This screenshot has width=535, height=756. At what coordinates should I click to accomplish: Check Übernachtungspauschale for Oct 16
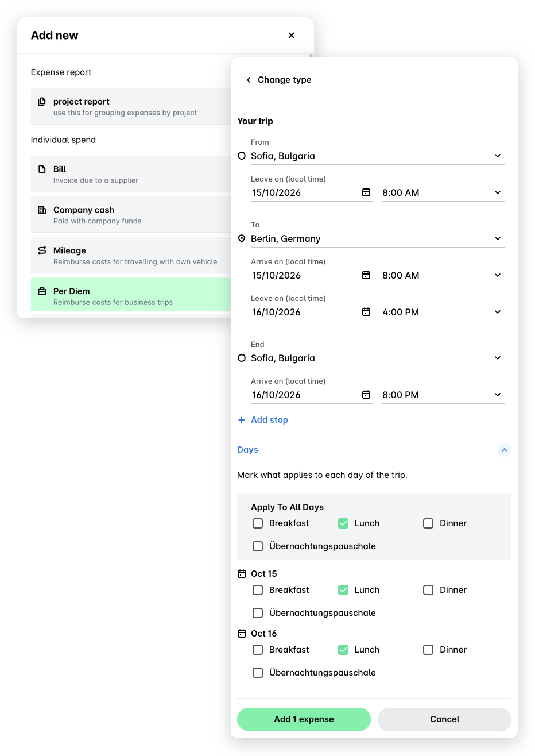pyautogui.click(x=258, y=673)
